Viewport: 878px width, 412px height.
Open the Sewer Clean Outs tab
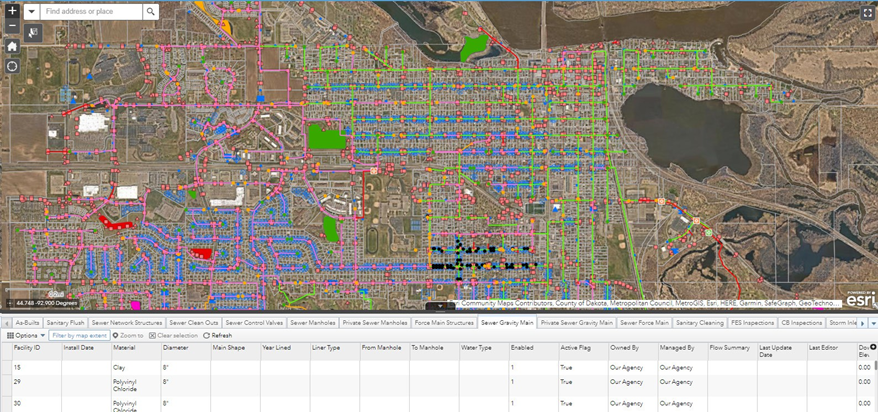point(194,323)
